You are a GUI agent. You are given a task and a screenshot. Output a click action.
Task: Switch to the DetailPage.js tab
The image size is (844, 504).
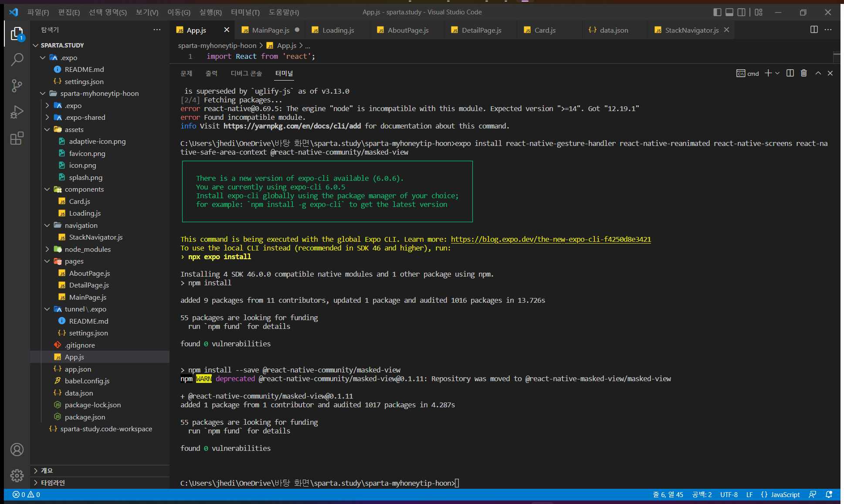point(481,30)
